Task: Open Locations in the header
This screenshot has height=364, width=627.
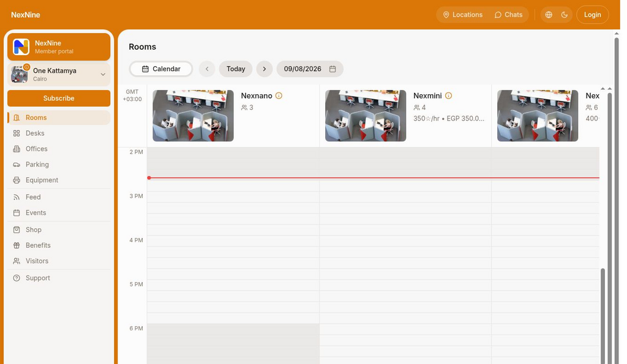Action: coord(463,15)
